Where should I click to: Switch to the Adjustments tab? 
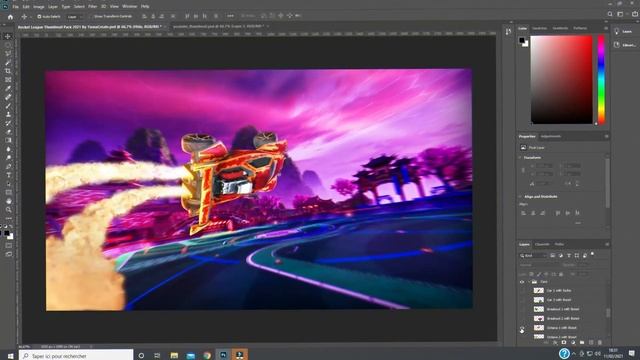point(551,136)
